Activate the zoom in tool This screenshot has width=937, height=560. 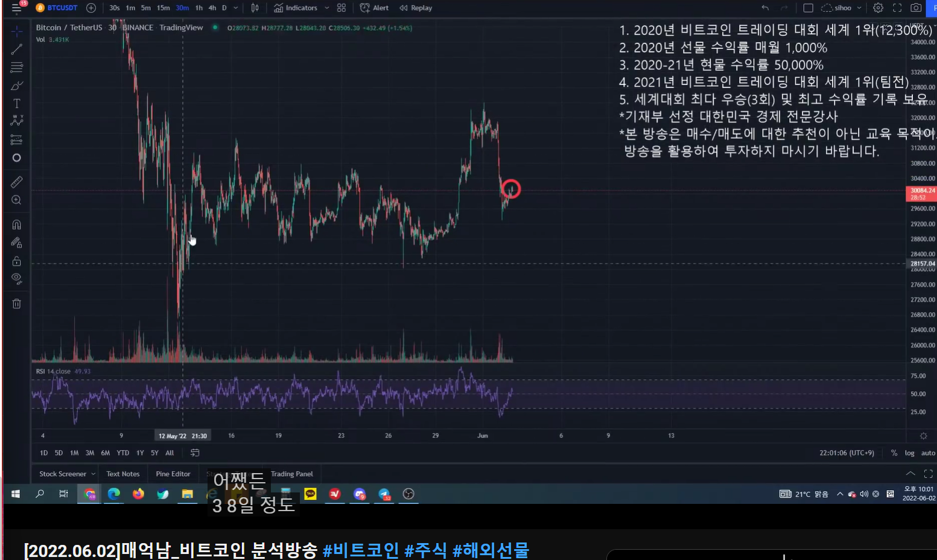[17, 200]
